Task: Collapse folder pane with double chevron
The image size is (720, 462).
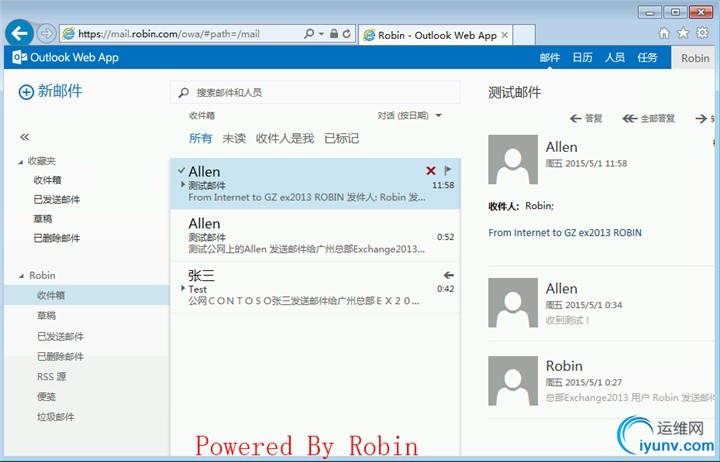Action: click(x=25, y=137)
